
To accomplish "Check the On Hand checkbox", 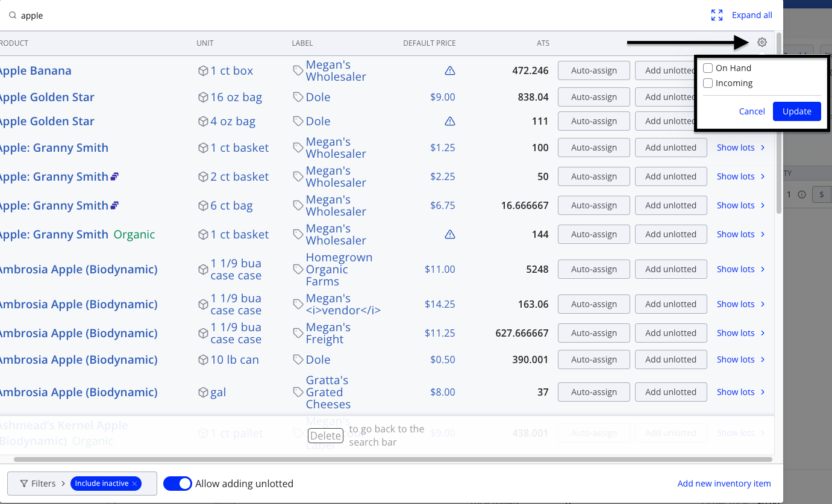I will point(708,68).
